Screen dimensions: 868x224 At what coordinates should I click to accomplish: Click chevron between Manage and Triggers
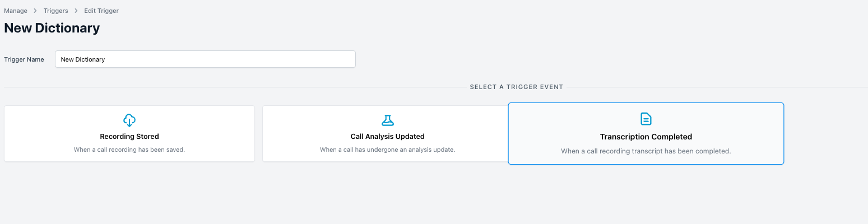coord(35,11)
